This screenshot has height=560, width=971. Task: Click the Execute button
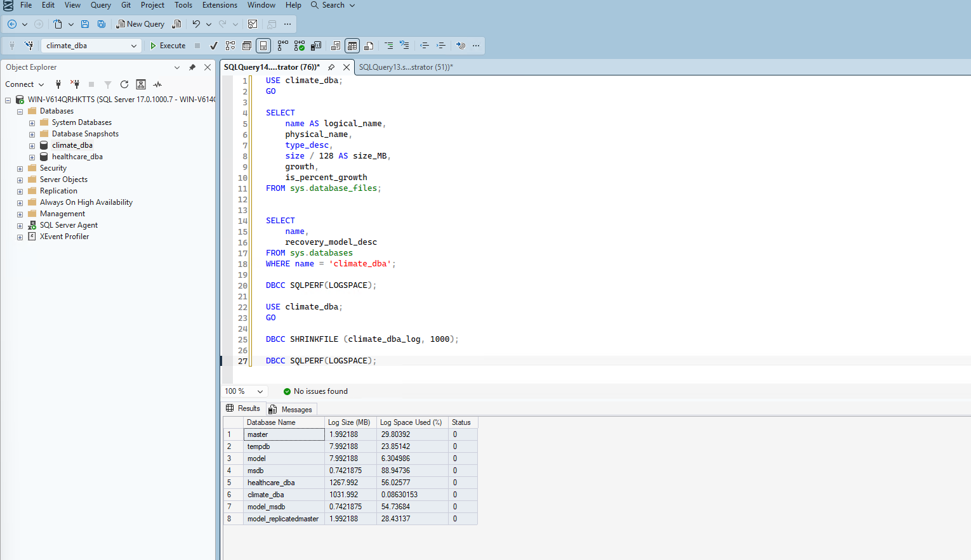168,46
